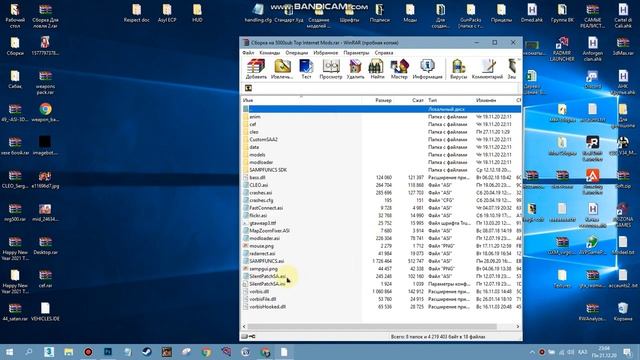
Task: Click the horizontal scrollbar in WinRAR list
Action: tap(372, 327)
